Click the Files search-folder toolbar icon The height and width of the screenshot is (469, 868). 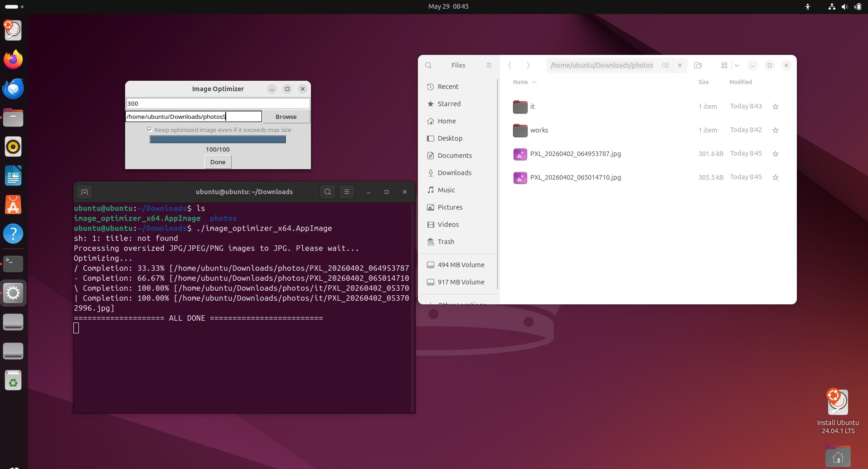coord(698,65)
